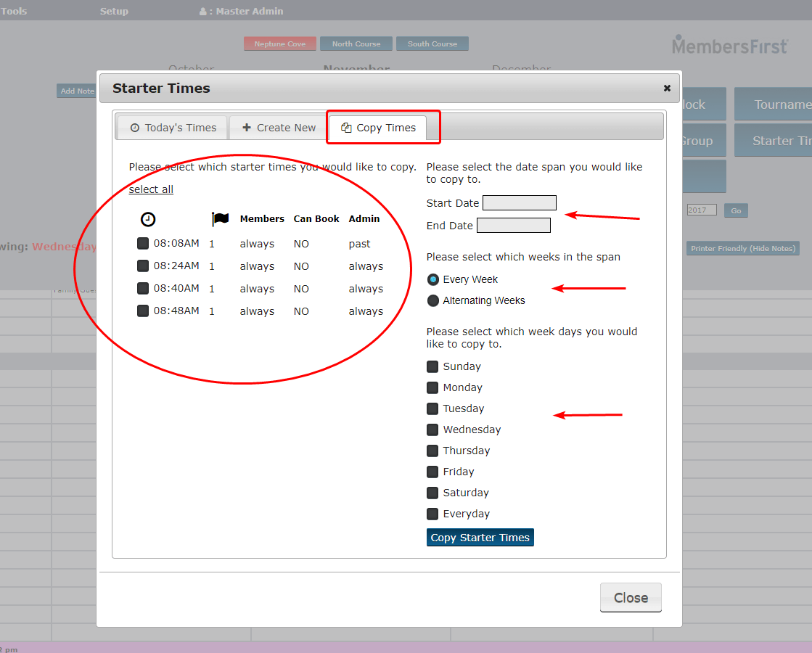Check the Sunday weekday checkbox
Viewport: 812px width, 653px height.
[432, 366]
